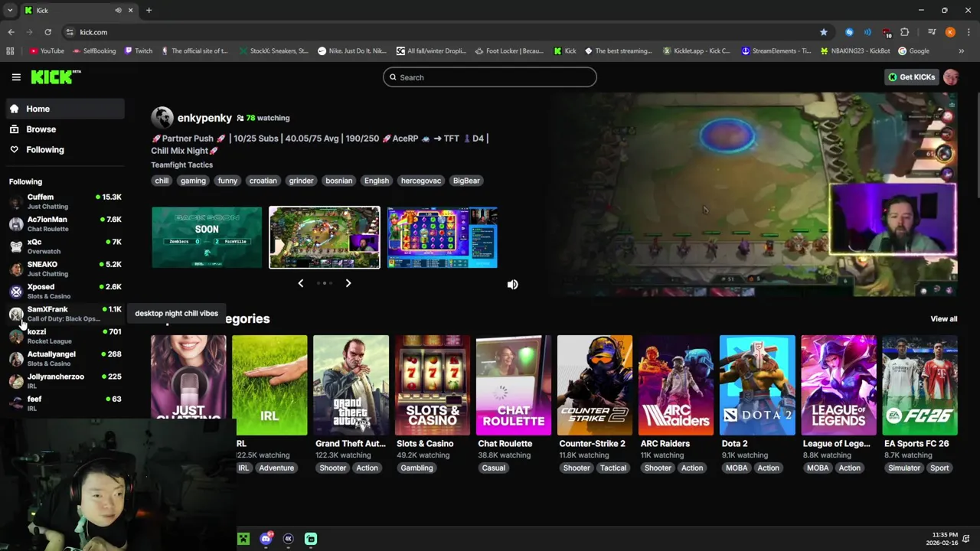Open Chat Roulette category card
Image resolution: width=980 pixels, height=551 pixels.
pos(514,403)
